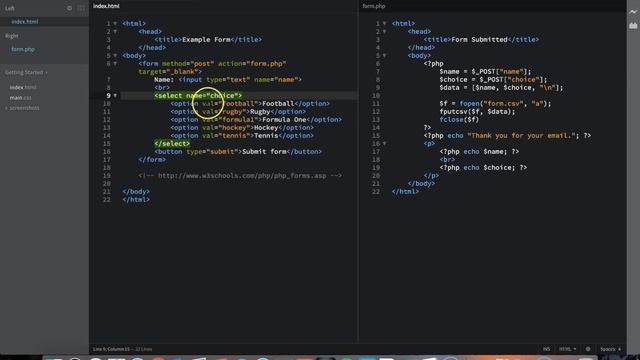Open working set settings gear icon
Viewport: 640px width, 360px height.
pyautogui.click(x=69, y=8)
